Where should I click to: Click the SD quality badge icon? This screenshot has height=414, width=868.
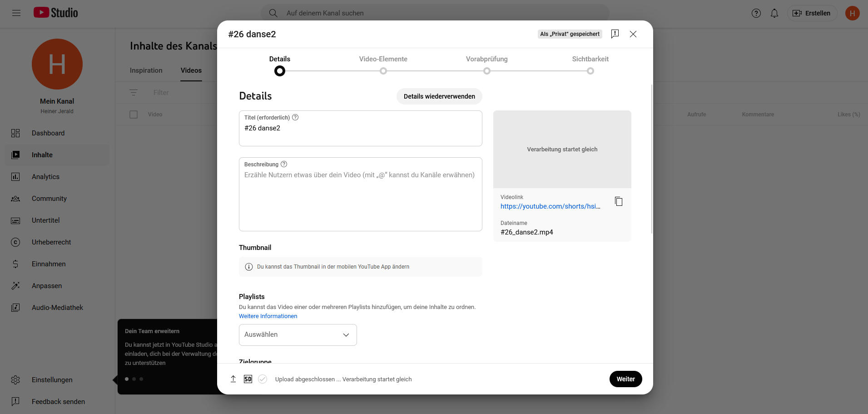point(248,379)
